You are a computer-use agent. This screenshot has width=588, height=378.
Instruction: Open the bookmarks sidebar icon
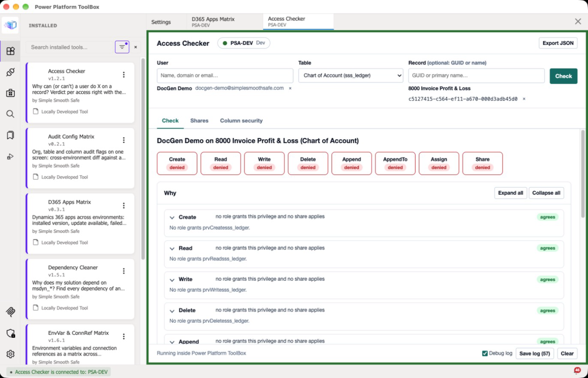pyautogui.click(x=10, y=135)
